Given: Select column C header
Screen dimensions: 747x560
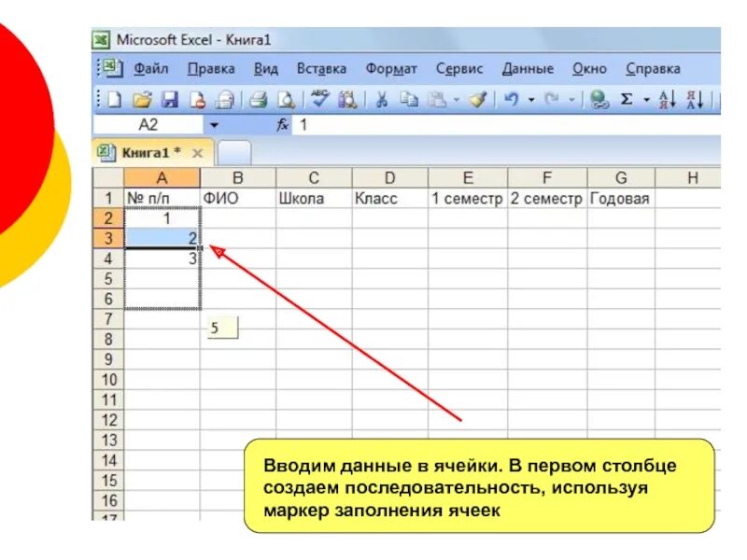Looking at the screenshot, I should (x=314, y=178).
